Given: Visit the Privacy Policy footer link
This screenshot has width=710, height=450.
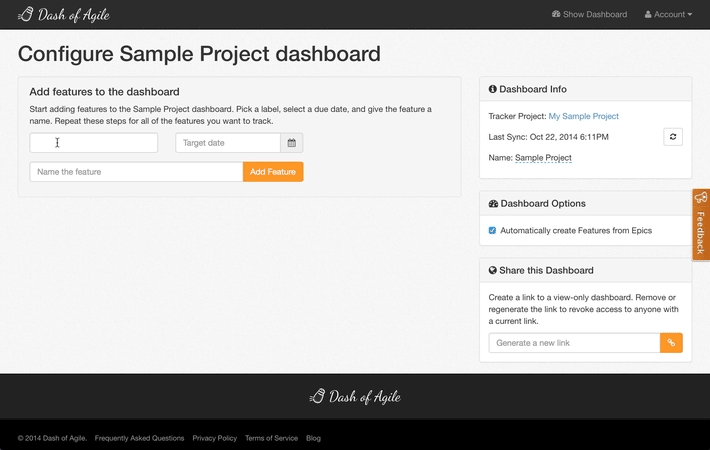Looking at the screenshot, I should [214, 438].
